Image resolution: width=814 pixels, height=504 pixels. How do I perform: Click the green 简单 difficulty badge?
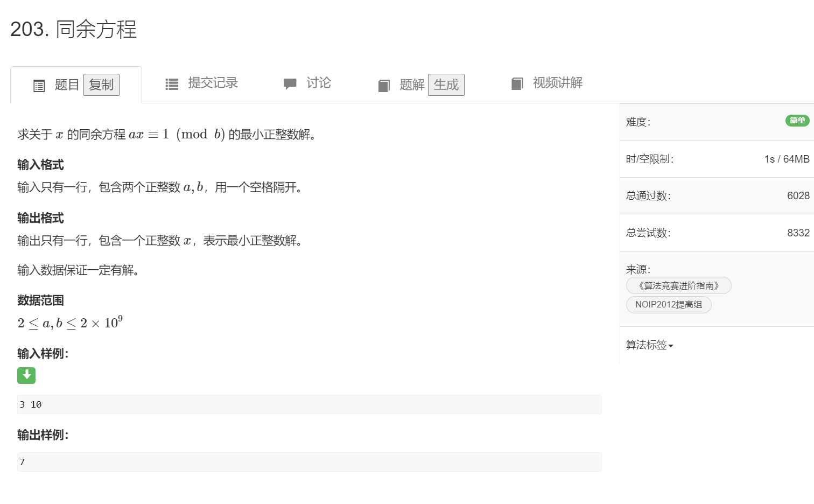[x=797, y=121]
